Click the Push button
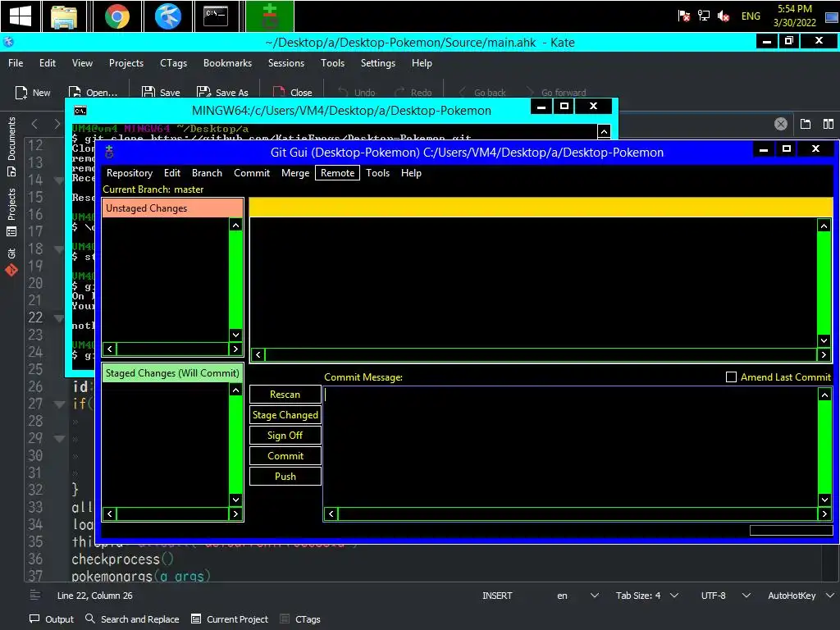Viewport: 840px width, 630px height. [x=285, y=477]
